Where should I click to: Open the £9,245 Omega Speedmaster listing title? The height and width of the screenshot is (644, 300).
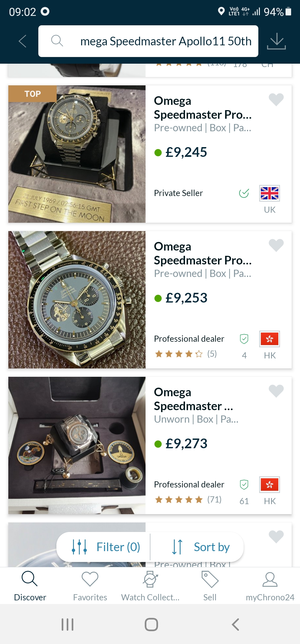pos(203,108)
